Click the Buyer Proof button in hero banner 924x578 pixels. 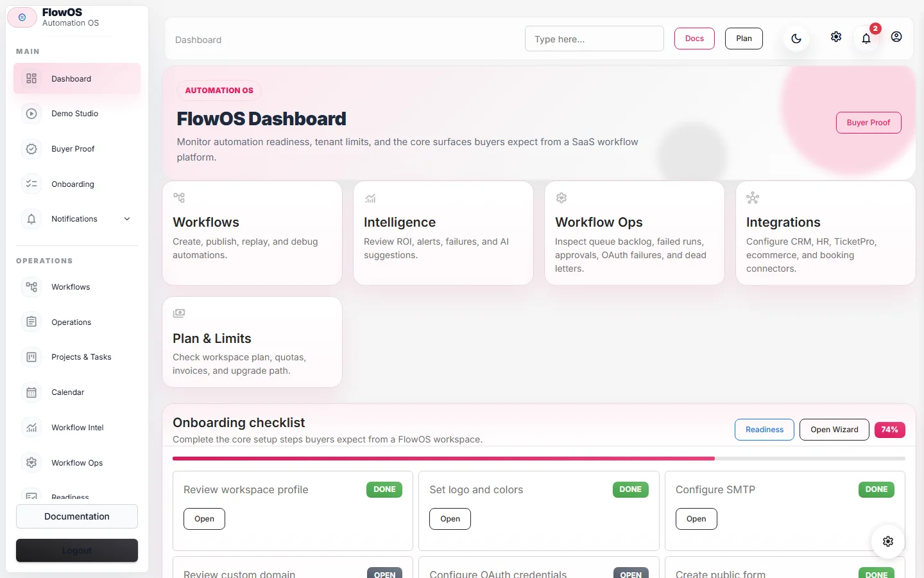pyautogui.click(x=868, y=123)
